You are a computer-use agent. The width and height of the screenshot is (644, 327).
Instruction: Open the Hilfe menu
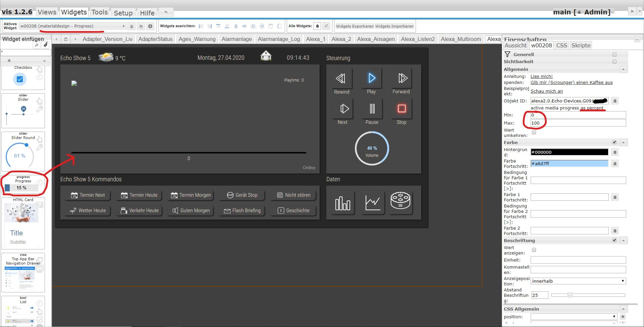(147, 13)
